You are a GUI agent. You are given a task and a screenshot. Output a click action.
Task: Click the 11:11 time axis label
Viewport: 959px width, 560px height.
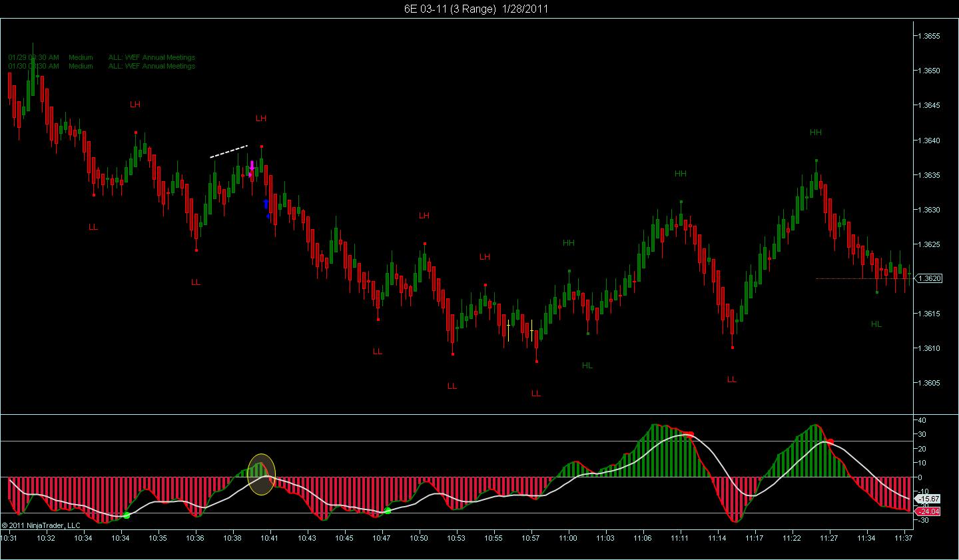pos(681,537)
